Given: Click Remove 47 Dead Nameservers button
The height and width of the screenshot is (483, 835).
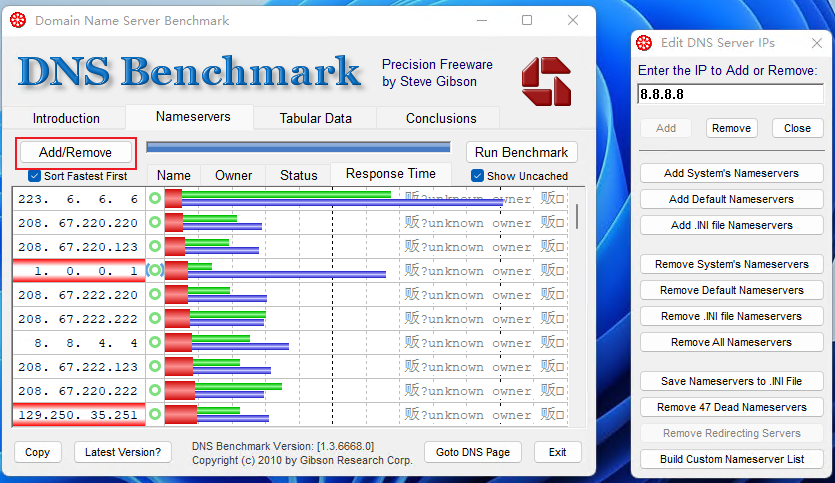Looking at the screenshot, I should pyautogui.click(x=731, y=407).
